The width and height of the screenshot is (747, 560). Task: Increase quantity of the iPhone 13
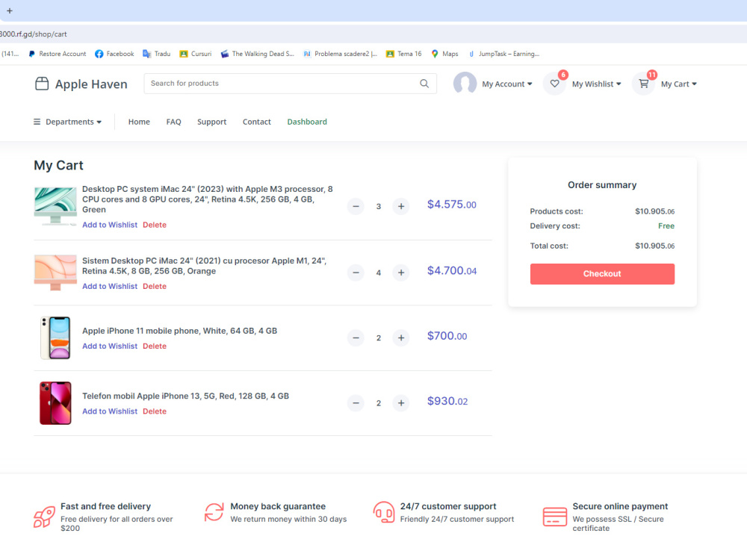coord(401,402)
